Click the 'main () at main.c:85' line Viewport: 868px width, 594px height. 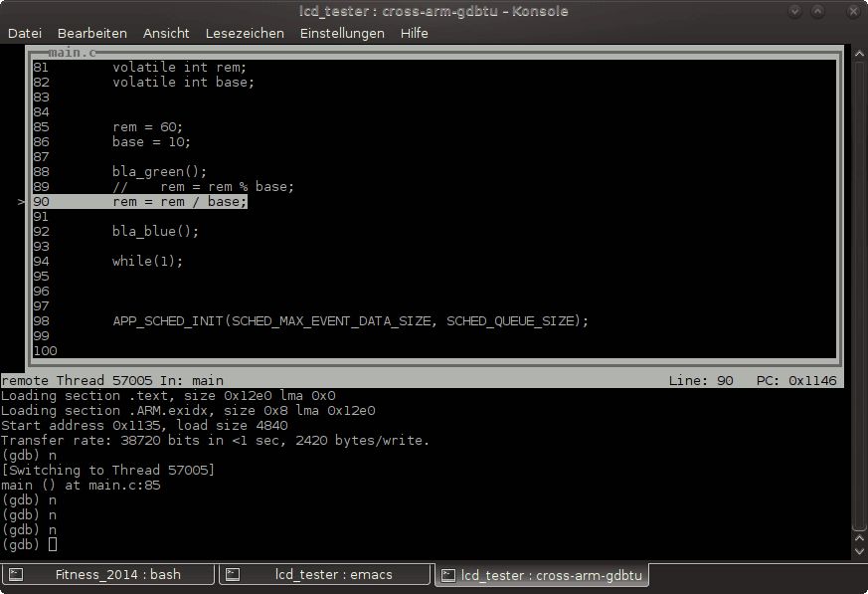tap(81, 486)
